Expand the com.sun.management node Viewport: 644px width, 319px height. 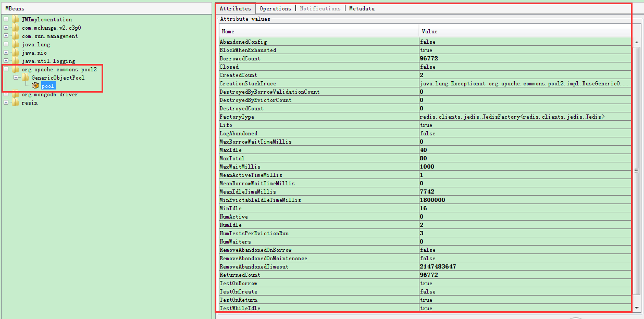[x=6, y=36]
